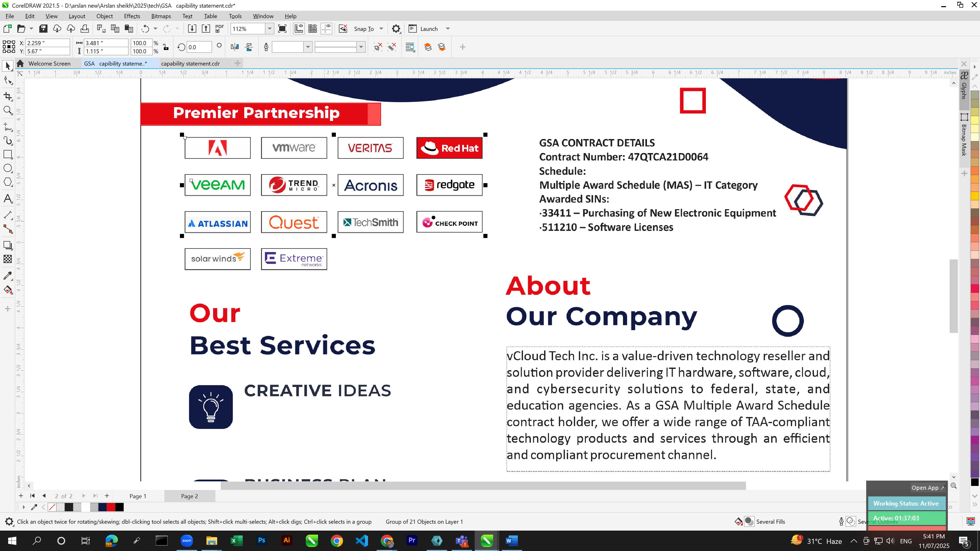Select the Zoom tool in toolbox
This screenshot has width=980, height=551.
click(8, 111)
